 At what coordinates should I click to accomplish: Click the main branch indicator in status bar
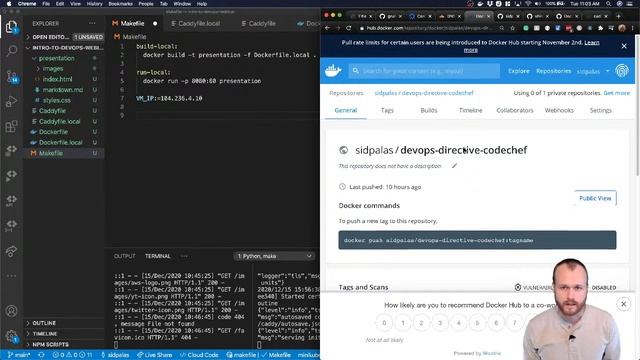point(19,355)
